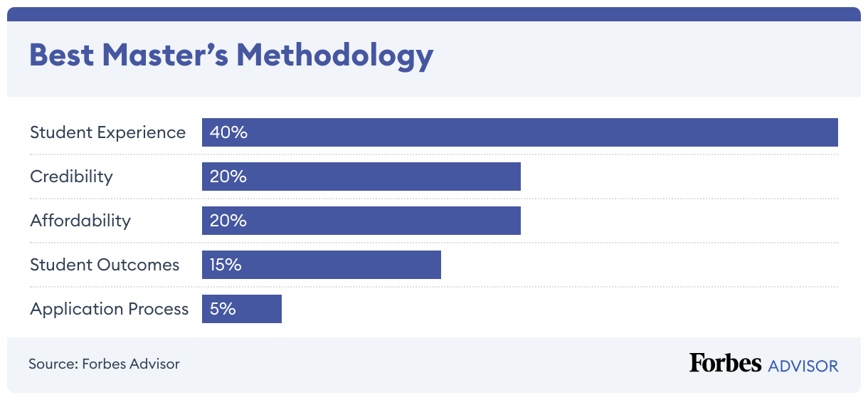Screen dimensions: 868x400
Task: Click the Student Experience label
Action: (x=107, y=132)
